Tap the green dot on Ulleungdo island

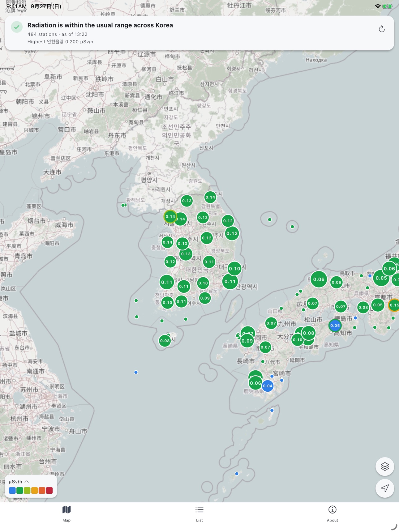click(270, 219)
